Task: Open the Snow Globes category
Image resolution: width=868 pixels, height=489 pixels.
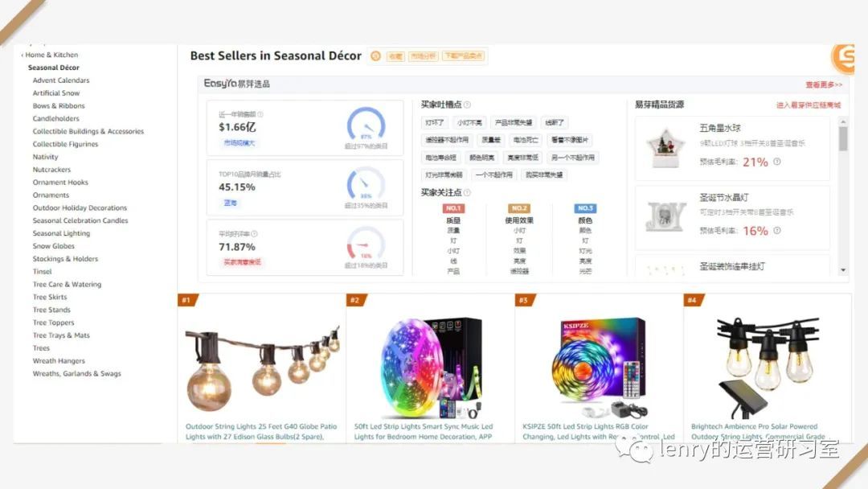Action: tap(54, 246)
